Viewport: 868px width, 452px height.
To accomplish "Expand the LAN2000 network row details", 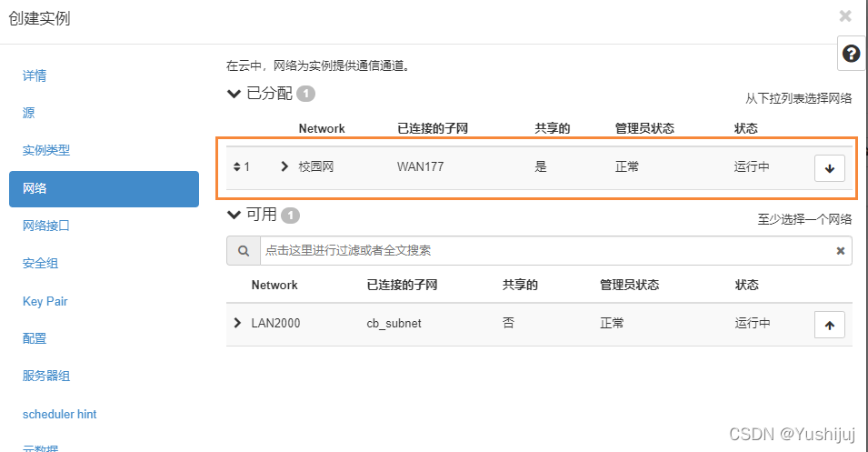I will 237,322.
